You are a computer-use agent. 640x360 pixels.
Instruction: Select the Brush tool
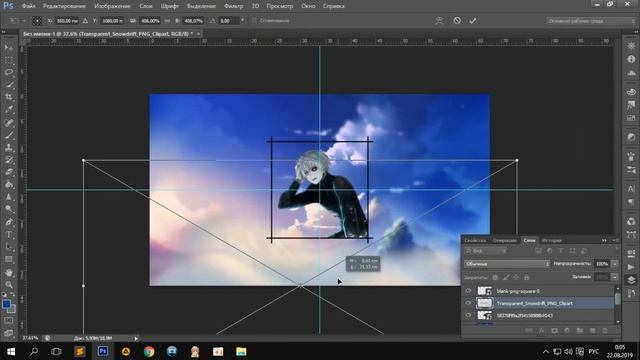tap(9, 135)
